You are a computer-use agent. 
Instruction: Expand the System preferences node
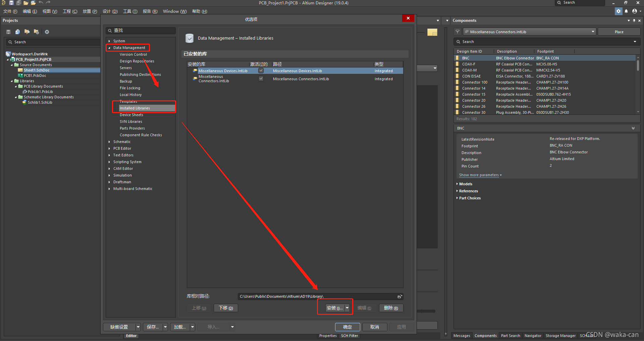(109, 41)
